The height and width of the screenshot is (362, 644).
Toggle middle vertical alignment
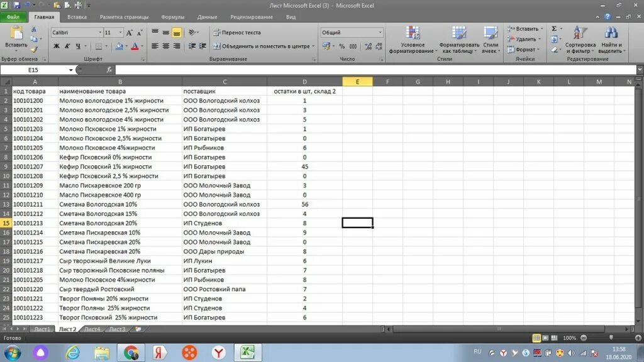click(x=165, y=33)
